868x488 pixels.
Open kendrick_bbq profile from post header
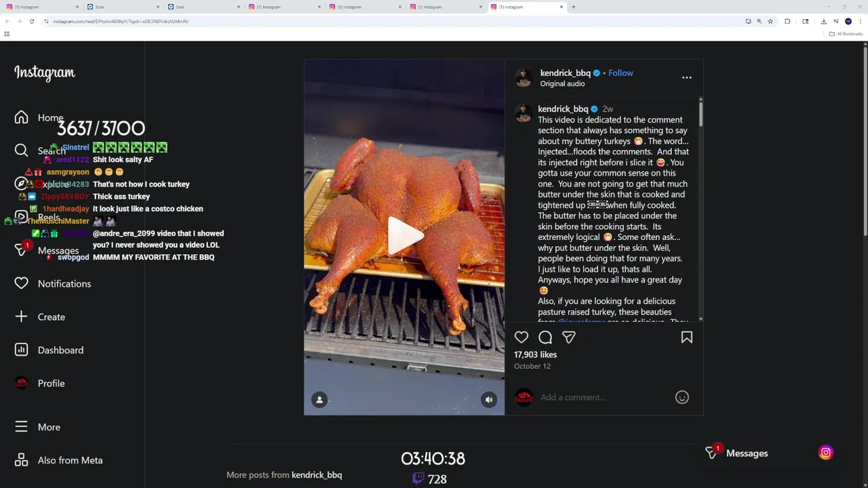[565, 73]
